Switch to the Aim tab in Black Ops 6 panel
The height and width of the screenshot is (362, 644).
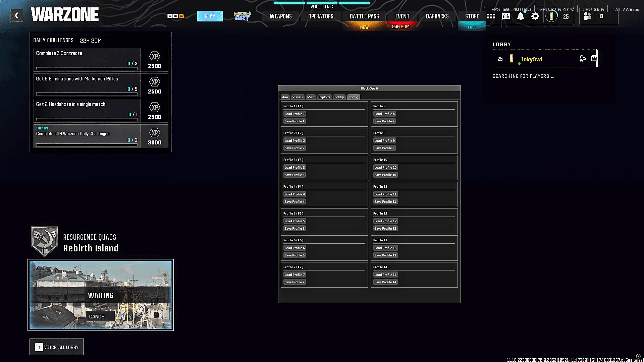click(x=285, y=97)
